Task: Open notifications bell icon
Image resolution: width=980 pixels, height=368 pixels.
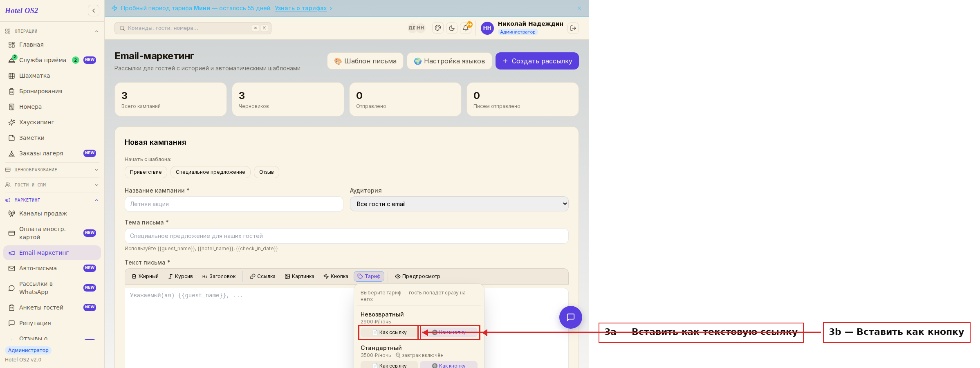Action: [466, 28]
